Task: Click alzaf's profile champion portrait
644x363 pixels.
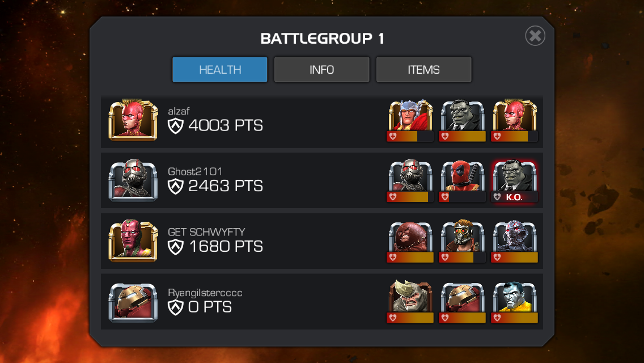Action: click(x=133, y=120)
